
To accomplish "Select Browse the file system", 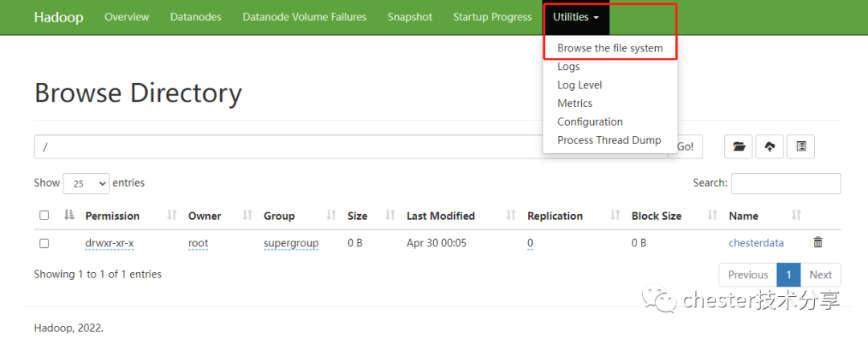I will click(x=610, y=48).
